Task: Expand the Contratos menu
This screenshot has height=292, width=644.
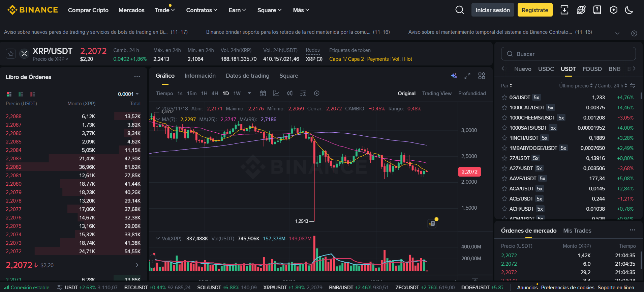Action: 202,10
